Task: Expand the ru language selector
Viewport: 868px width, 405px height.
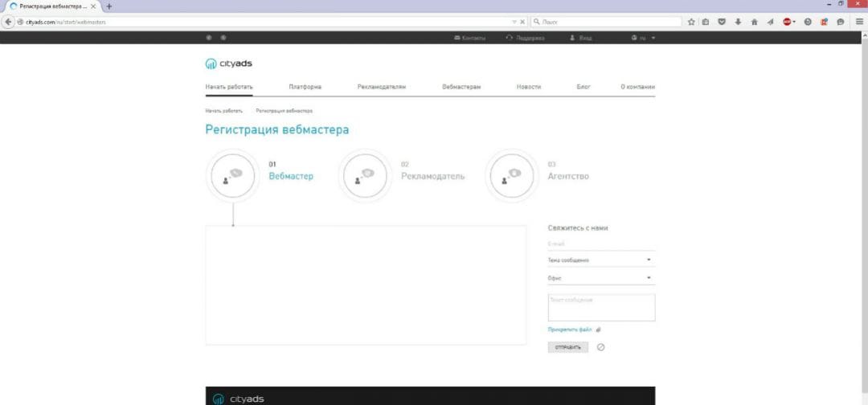Action: pos(643,38)
